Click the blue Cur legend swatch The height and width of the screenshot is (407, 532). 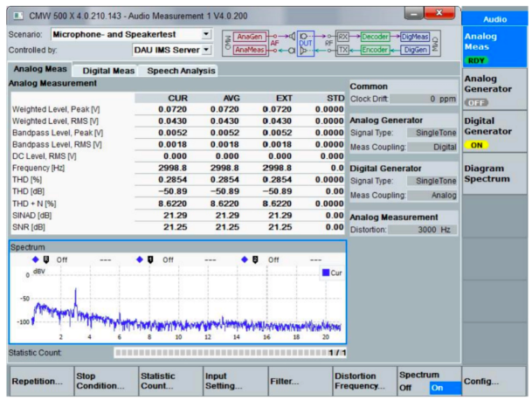326,272
